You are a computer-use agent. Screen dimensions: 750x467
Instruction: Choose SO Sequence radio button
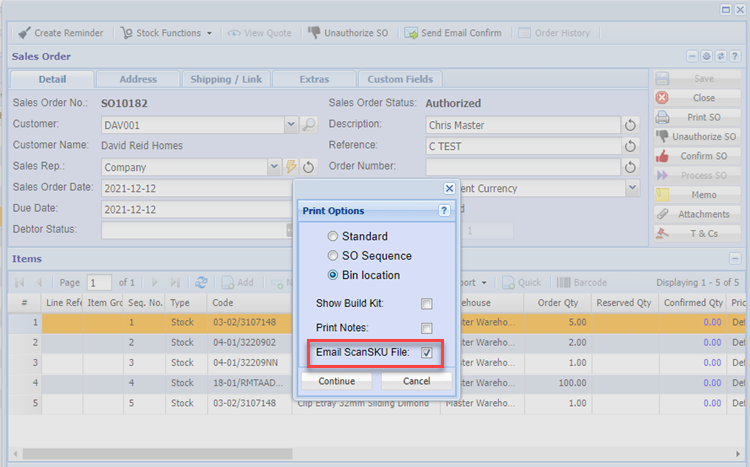click(333, 256)
